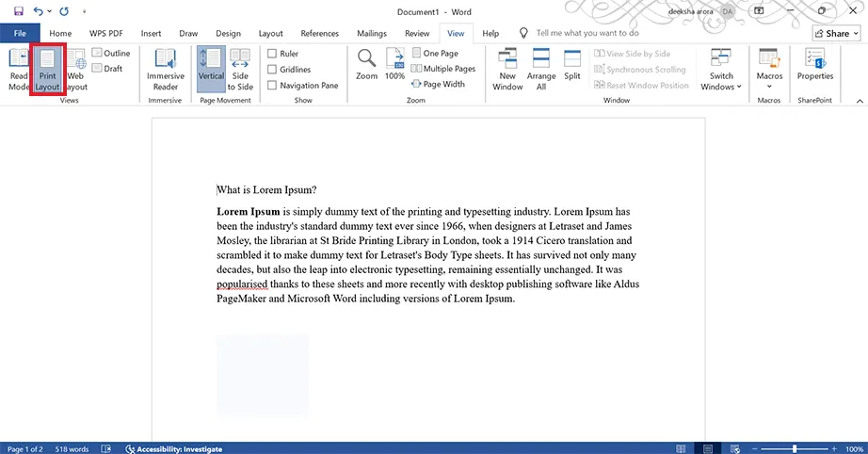This screenshot has width=868, height=454.
Task: Enable the Ruler checkbox
Action: tap(272, 54)
